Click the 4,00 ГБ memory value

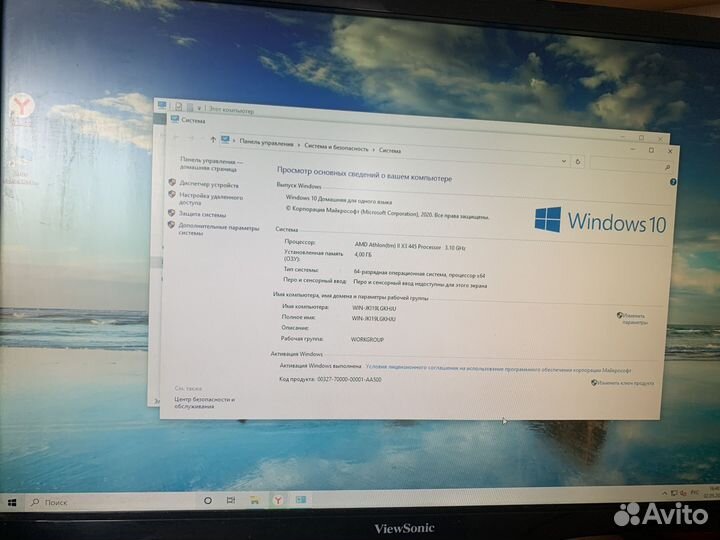(x=363, y=254)
